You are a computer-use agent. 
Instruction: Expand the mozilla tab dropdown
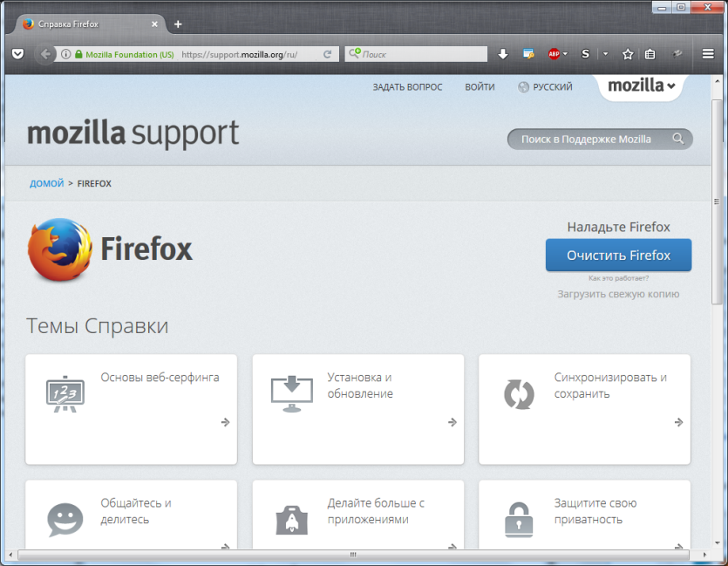click(x=641, y=85)
